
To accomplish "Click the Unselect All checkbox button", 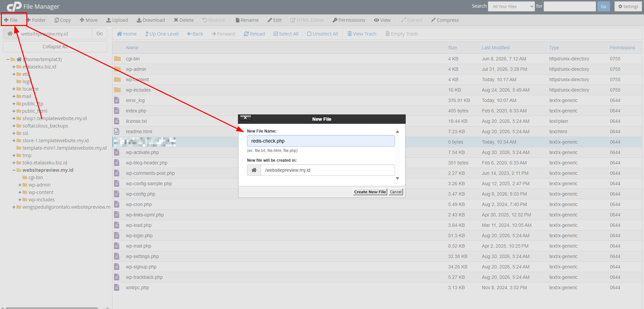I will [323, 34].
